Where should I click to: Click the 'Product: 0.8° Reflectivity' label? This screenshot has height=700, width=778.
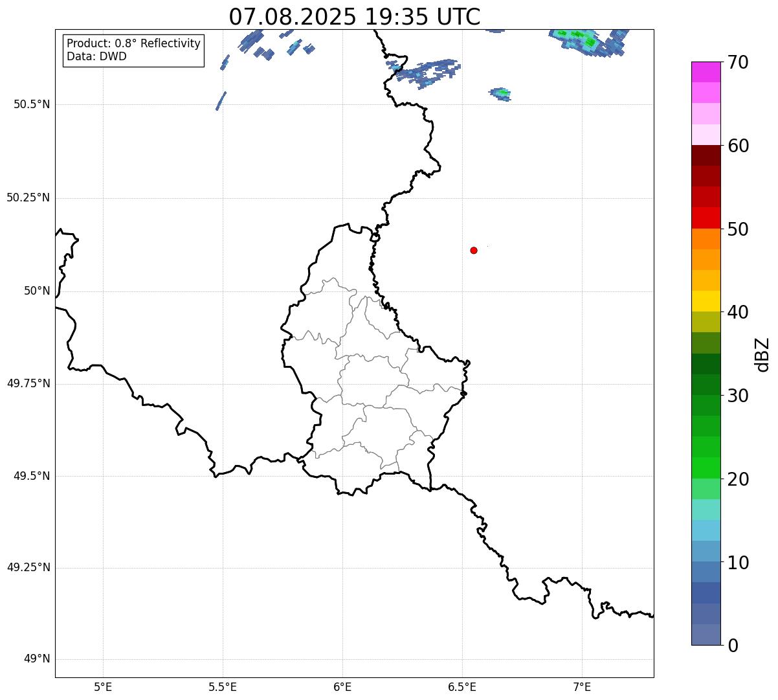[134, 43]
